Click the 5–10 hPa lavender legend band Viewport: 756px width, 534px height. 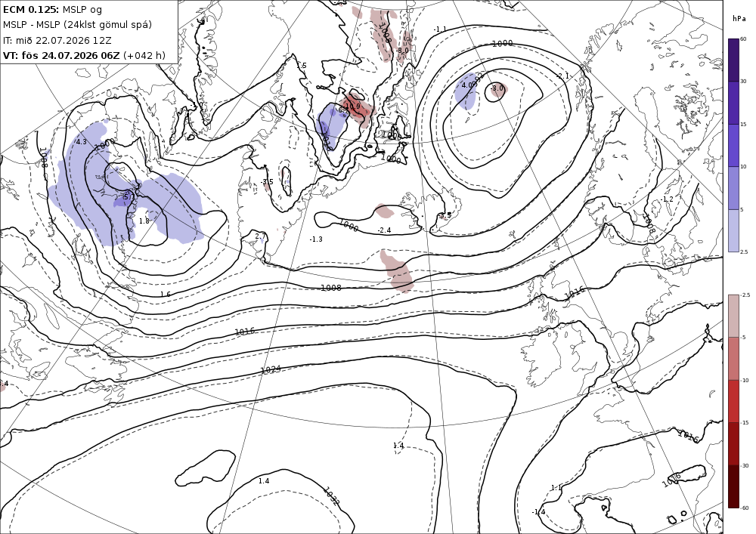(x=733, y=188)
